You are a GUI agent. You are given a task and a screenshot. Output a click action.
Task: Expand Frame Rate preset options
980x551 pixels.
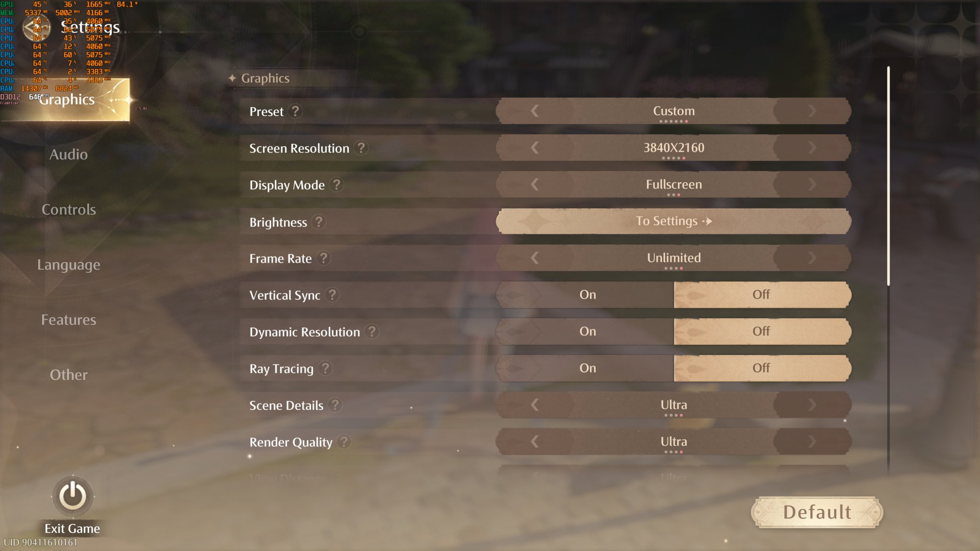(x=812, y=258)
